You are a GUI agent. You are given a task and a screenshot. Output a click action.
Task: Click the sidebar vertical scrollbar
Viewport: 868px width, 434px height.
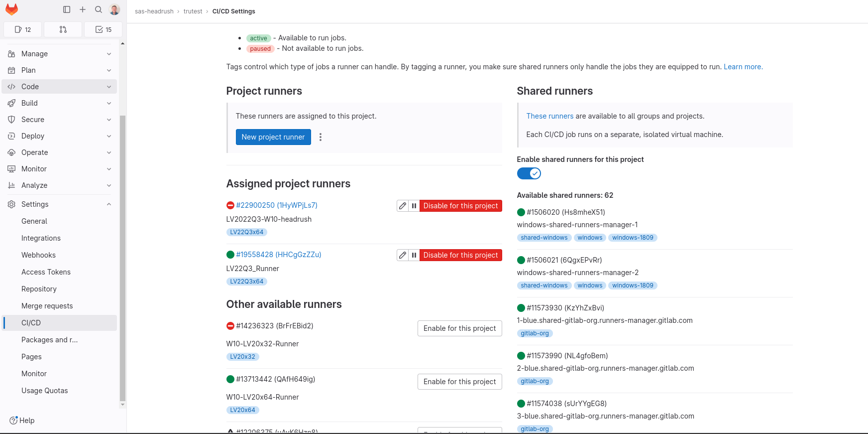[122, 258]
